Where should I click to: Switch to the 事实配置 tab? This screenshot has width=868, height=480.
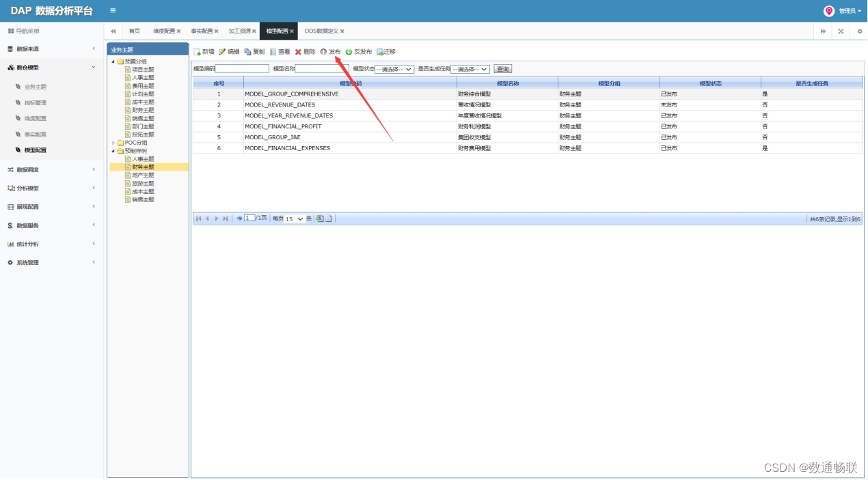click(x=202, y=31)
